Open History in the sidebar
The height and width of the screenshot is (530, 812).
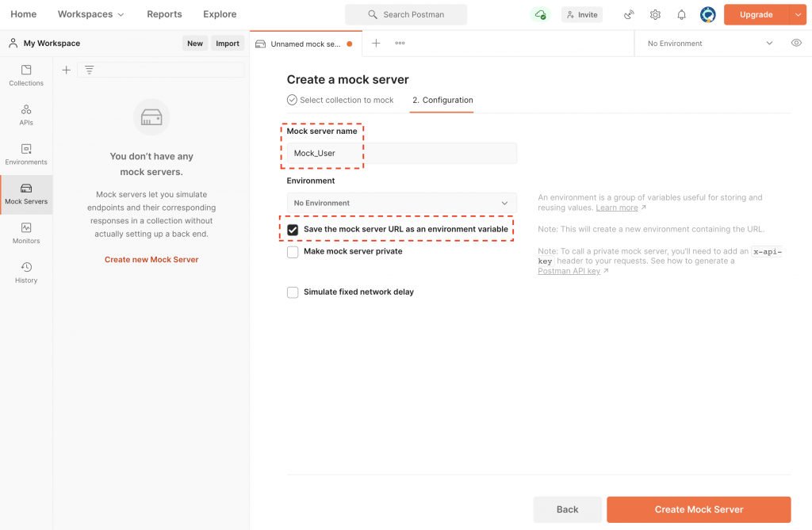tap(26, 273)
